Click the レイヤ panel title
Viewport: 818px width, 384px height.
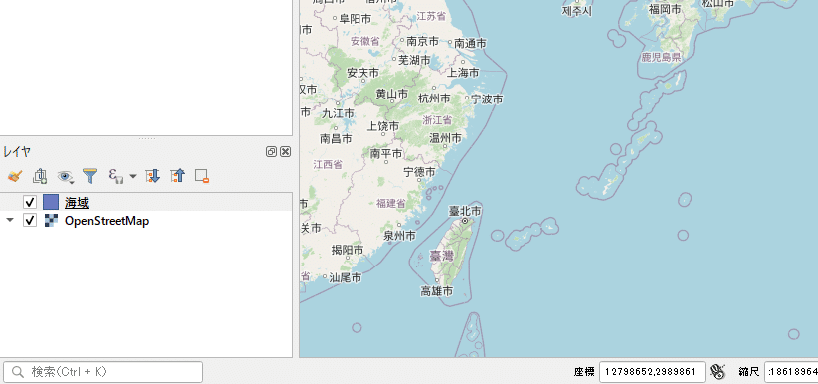coord(17,152)
